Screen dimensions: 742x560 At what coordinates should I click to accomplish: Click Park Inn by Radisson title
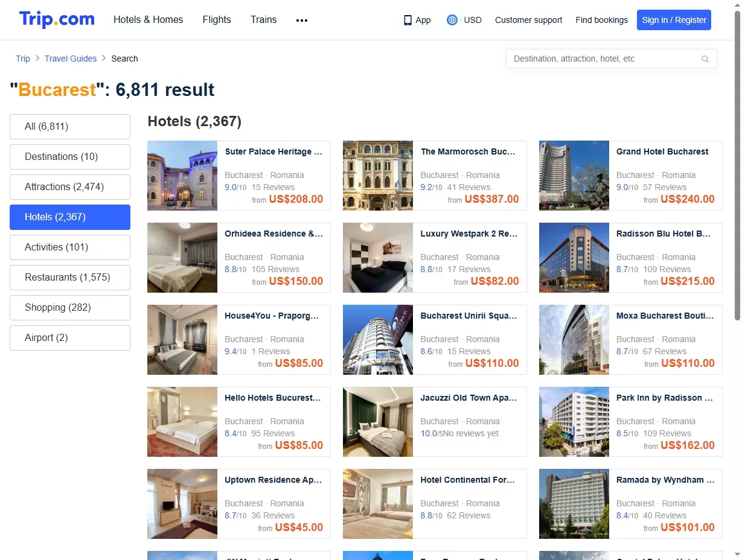pos(665,398)
